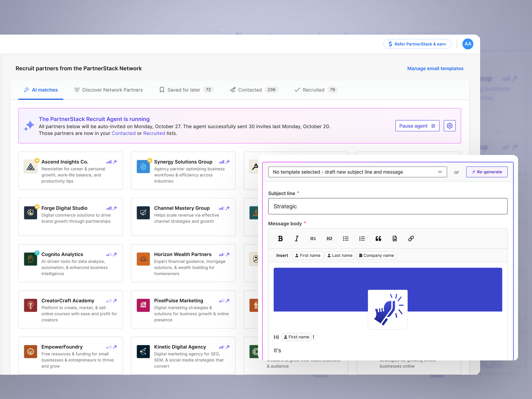Screen dimensions: 532x399
Task: Insert a numbered list
Action: click(x=362, y=238)
